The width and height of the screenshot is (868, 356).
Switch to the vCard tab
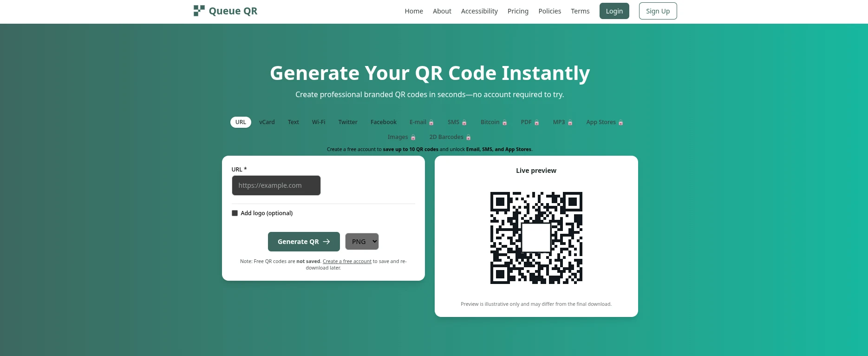(x=267, y=122)
